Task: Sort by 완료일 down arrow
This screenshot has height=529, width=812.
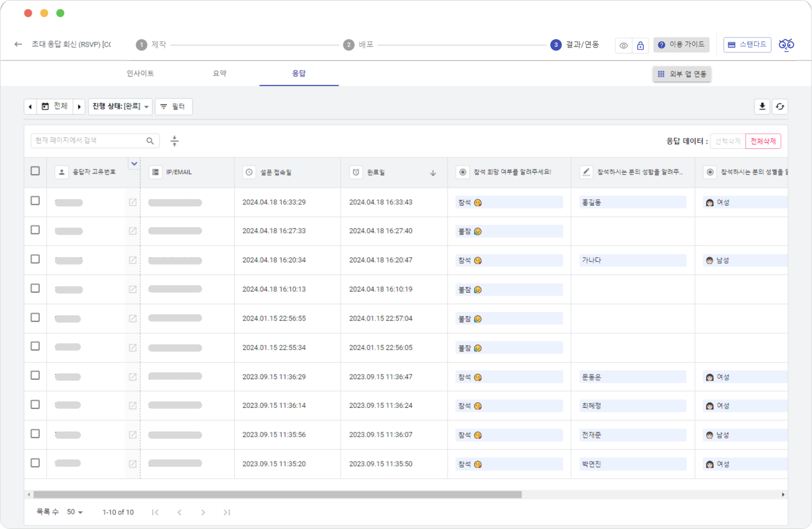Action: coord(433,173)
